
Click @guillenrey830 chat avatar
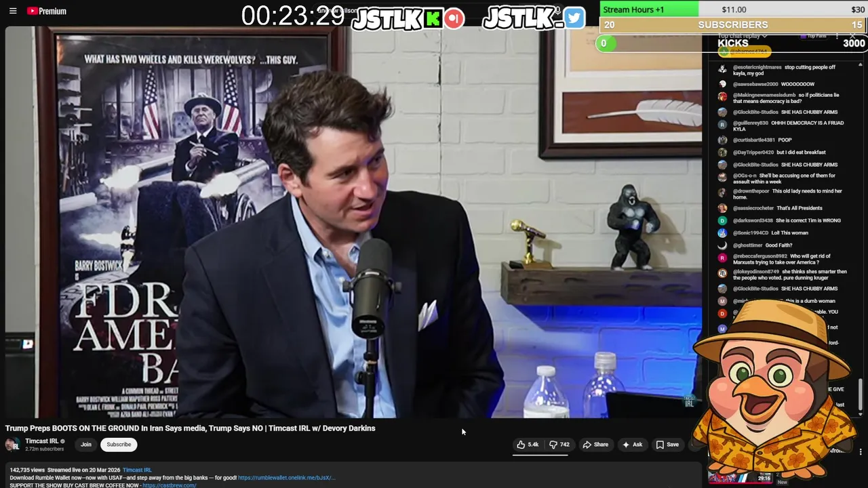(722, 125)
